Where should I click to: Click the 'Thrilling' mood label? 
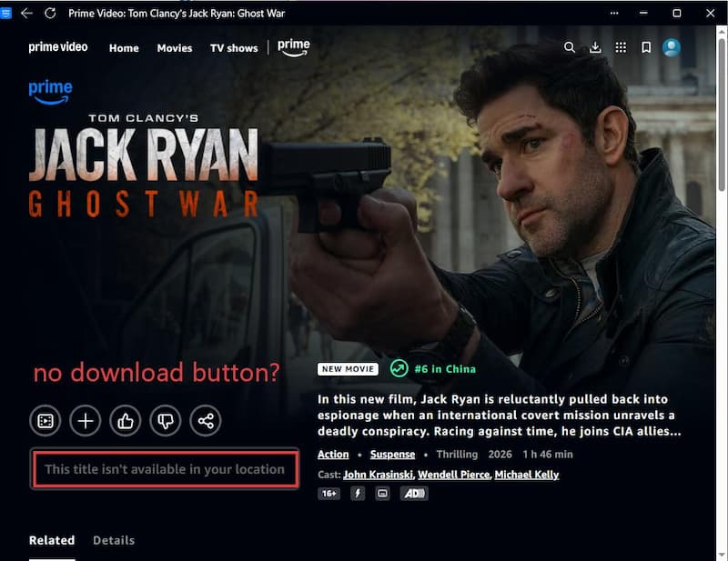pos(457,455)
